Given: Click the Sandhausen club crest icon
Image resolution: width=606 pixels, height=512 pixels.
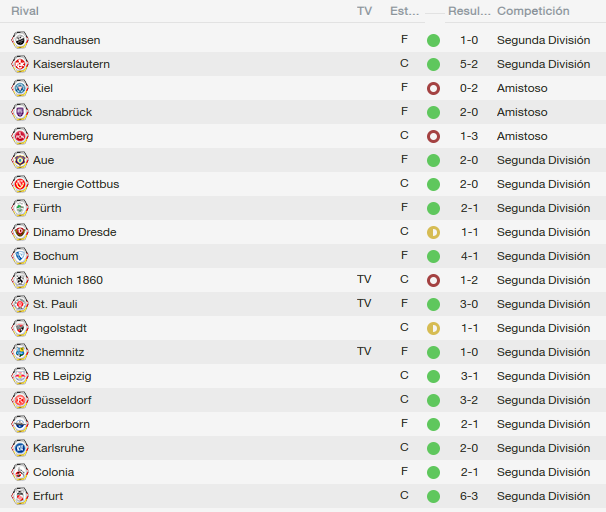Looking at the screenshot, I should [20, 40].
